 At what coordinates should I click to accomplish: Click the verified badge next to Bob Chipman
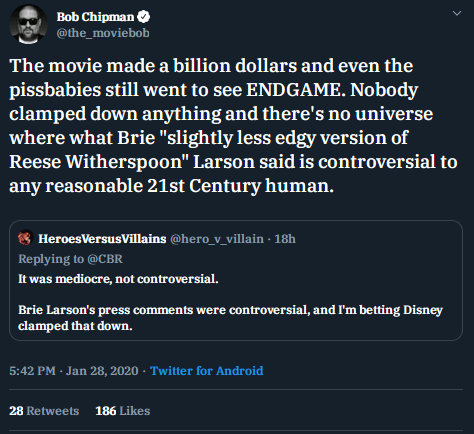click(144, 17)
